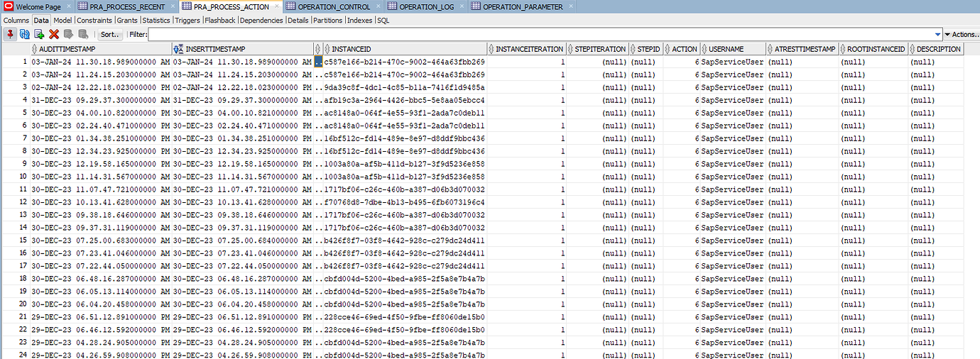This screenshot has height=359, width=980.
Task: Select SapServiceUser in USERNAME column of row 7
Action: pos(733,138)
